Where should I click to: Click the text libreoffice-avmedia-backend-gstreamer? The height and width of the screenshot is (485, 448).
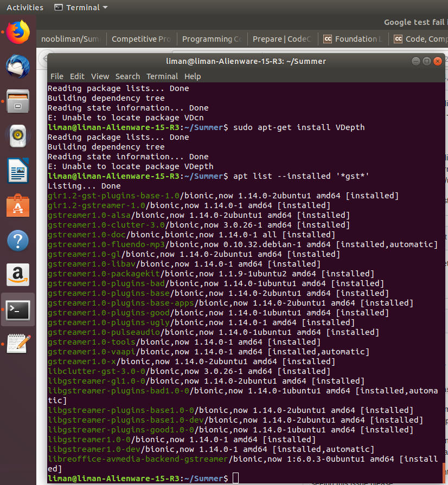click(x=138, y=458)
